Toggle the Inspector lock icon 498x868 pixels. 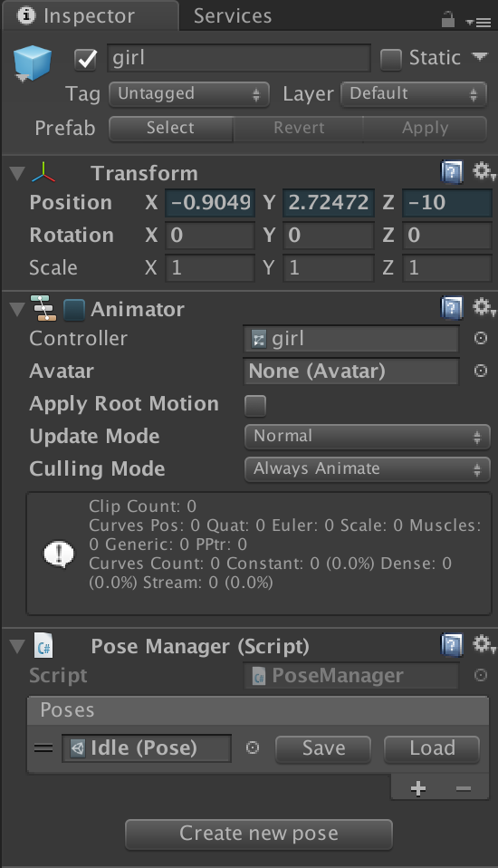(x=447, y=20)
